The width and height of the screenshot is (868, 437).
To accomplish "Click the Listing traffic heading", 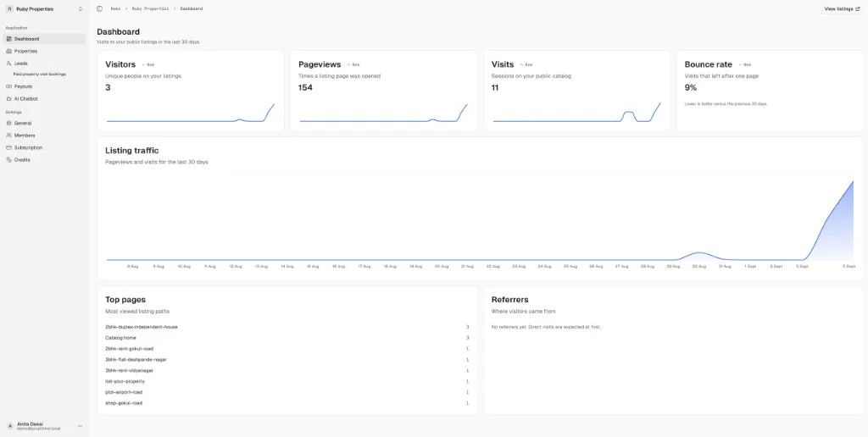I will [x=131, y=151].
